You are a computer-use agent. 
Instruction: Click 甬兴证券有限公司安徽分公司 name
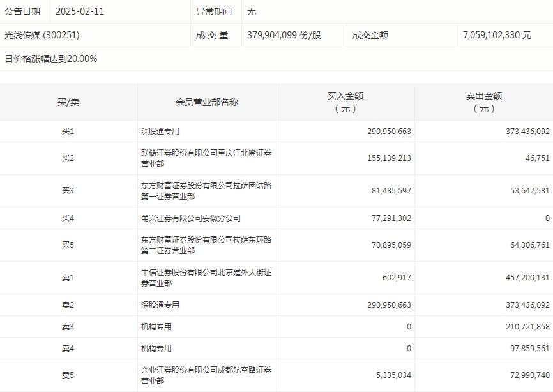coord(191,218)
